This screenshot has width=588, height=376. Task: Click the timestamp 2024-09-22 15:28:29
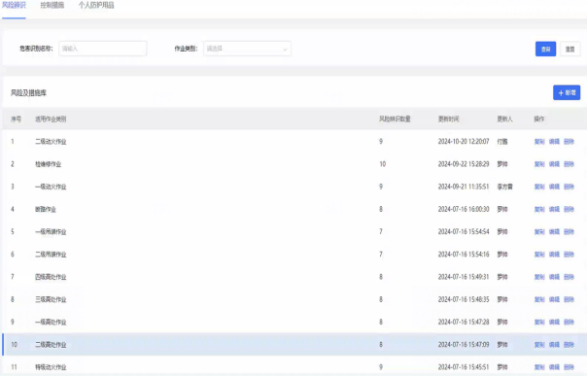coord(464,164)
